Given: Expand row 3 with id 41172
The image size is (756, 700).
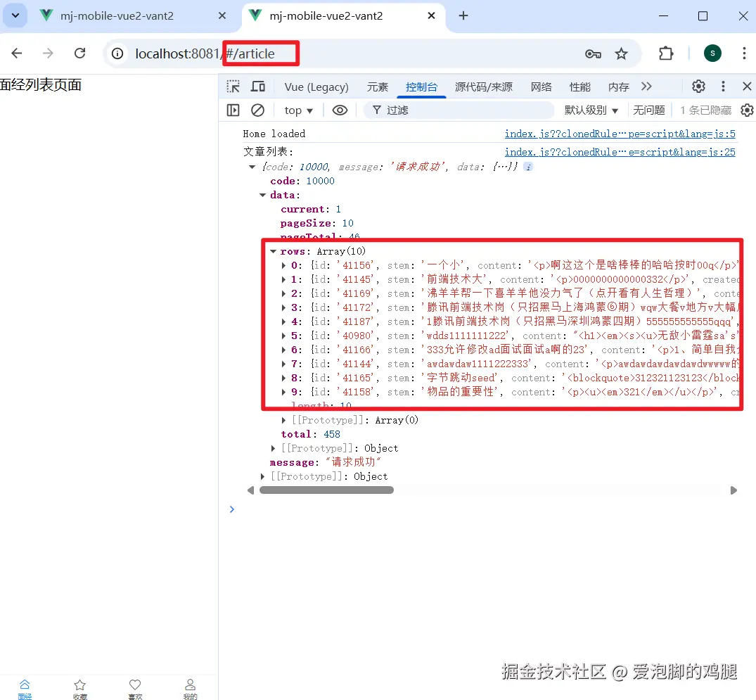Looking at the screenshot, I should (x=283, y=307).
